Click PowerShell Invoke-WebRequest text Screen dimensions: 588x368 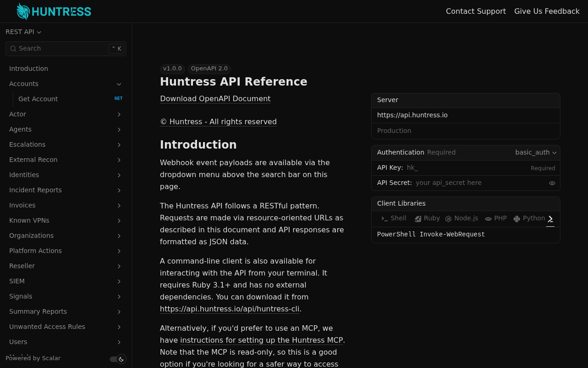point(431,235)
